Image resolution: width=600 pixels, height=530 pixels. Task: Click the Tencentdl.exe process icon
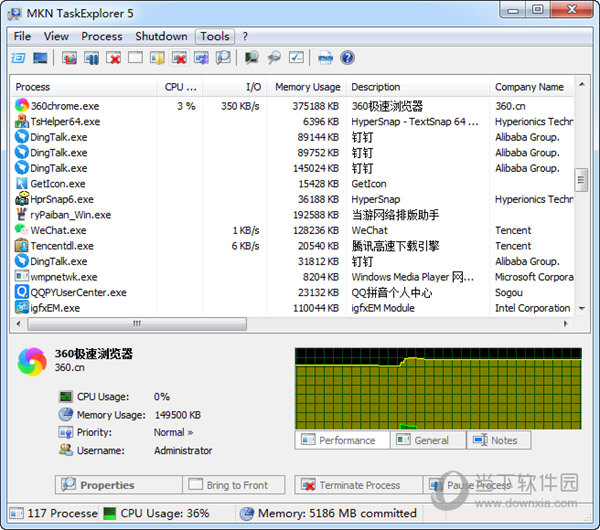(22, 246)
